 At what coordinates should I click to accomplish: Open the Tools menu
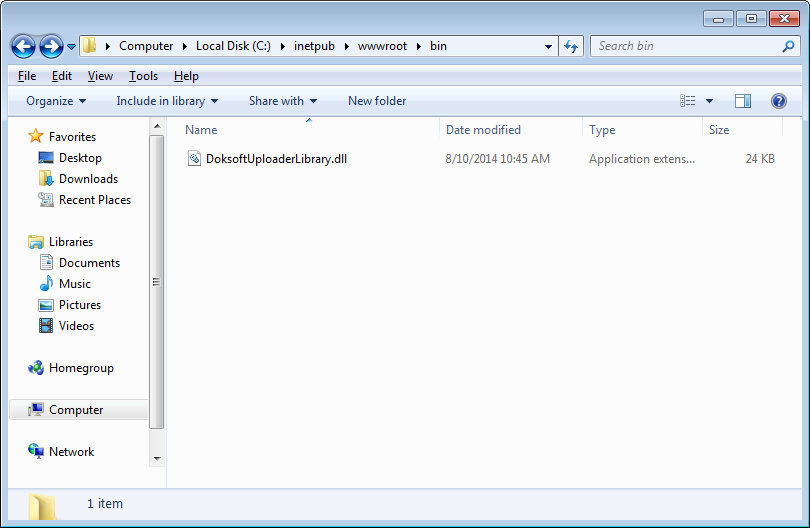(x=143, y=76)
